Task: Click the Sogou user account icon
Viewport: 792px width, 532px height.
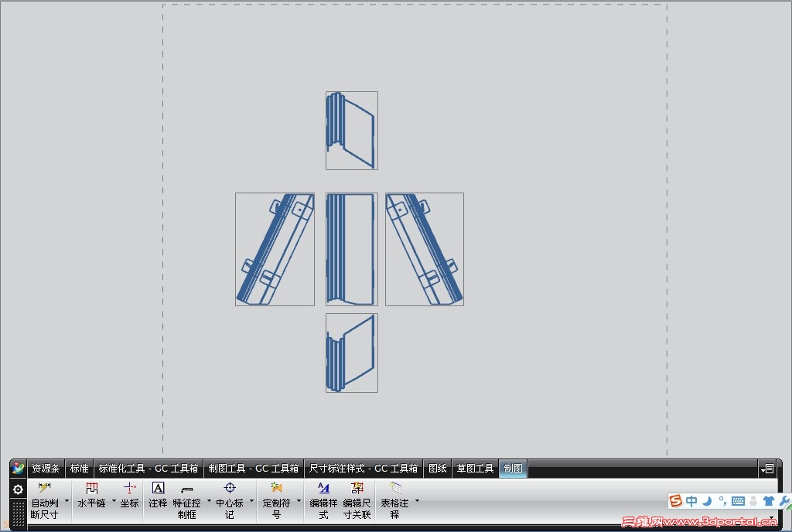Action: [753, 501]
